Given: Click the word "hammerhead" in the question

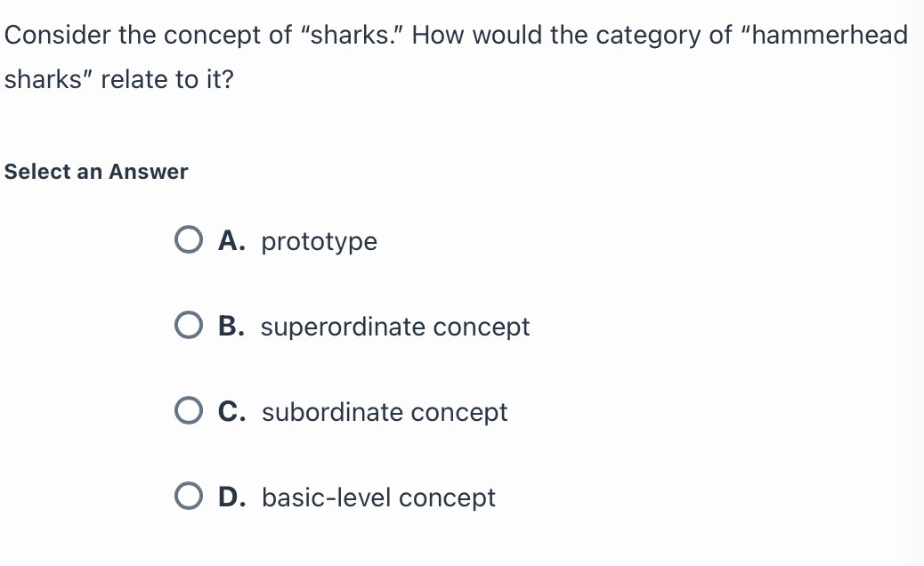Looking at the screenshot, I should tap(830, 35).
